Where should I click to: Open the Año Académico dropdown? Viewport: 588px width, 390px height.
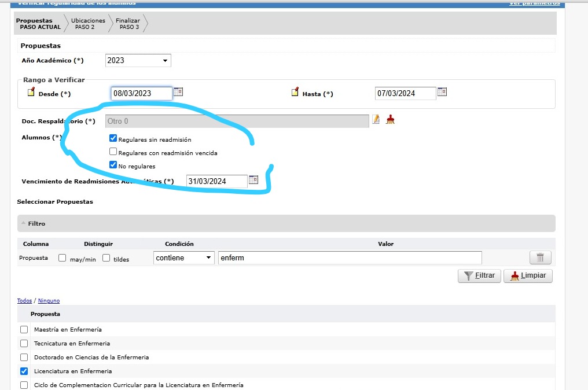click(x=138, y=60)
